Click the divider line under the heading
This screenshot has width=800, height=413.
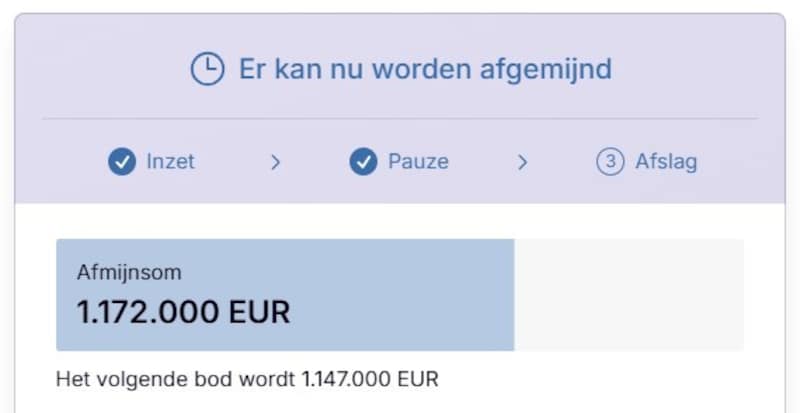pos(400,119)
